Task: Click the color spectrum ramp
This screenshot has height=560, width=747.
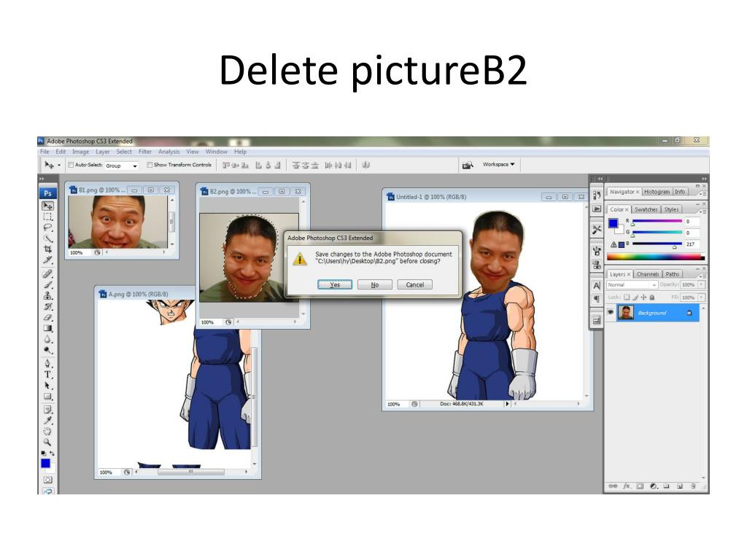Action: (655, 257)
